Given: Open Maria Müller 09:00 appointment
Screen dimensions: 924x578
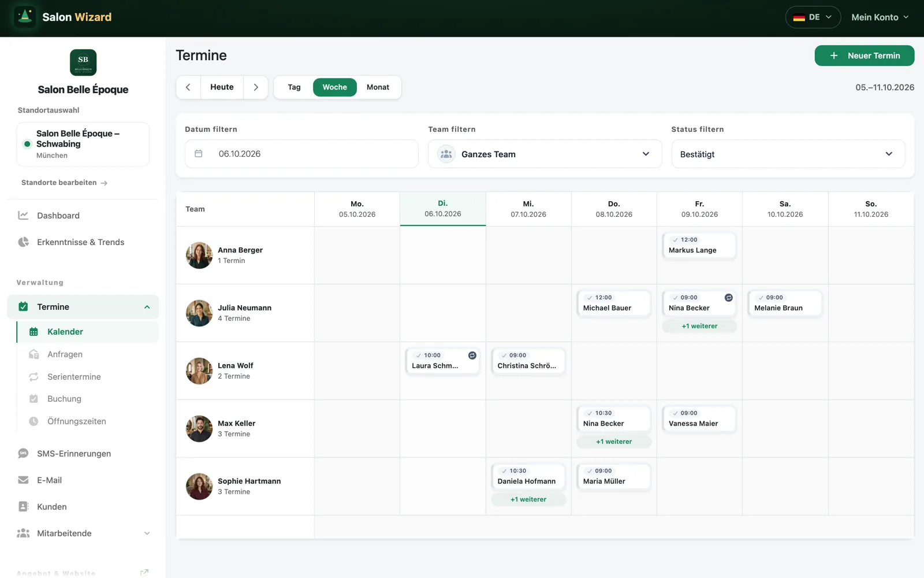Looking at the screenshot, I should pyautogui.click(x=614, y=477).
